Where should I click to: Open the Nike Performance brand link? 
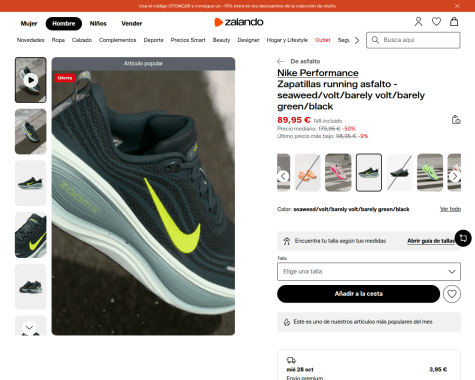[318, 73]
